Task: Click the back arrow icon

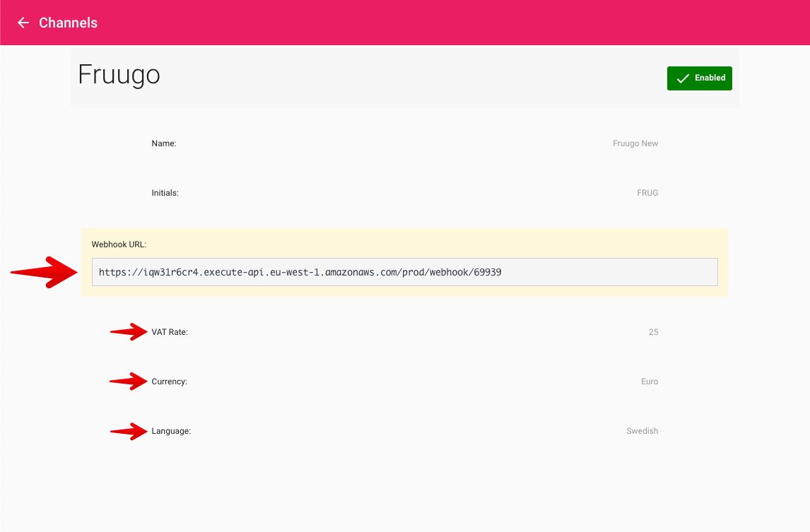Action: tap(23, 23)
